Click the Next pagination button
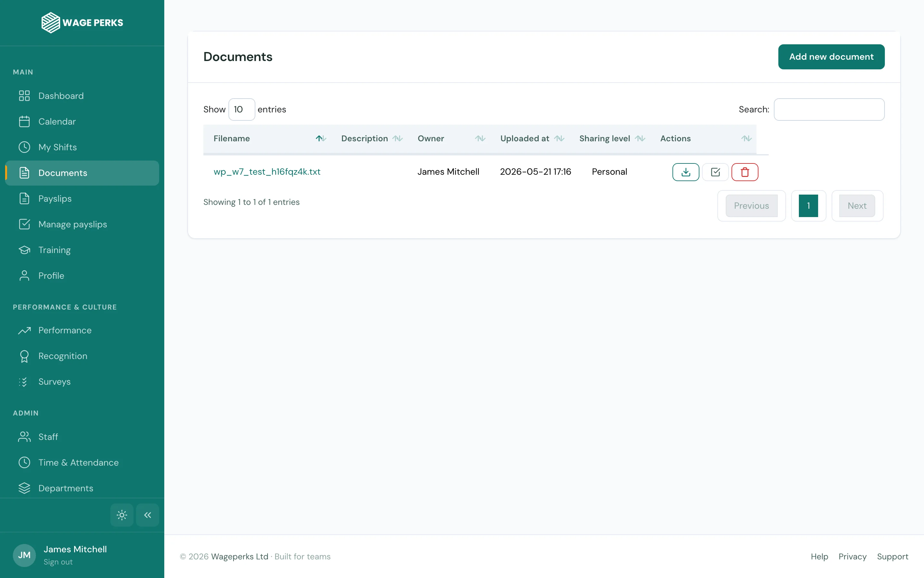The height and width of the screenshot is (578, 924). [x=857, y=206]
